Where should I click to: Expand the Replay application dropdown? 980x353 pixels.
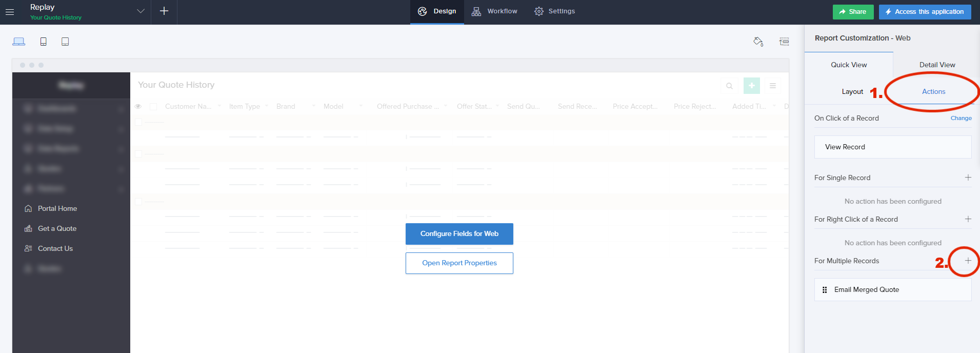(x=141, y=11)
